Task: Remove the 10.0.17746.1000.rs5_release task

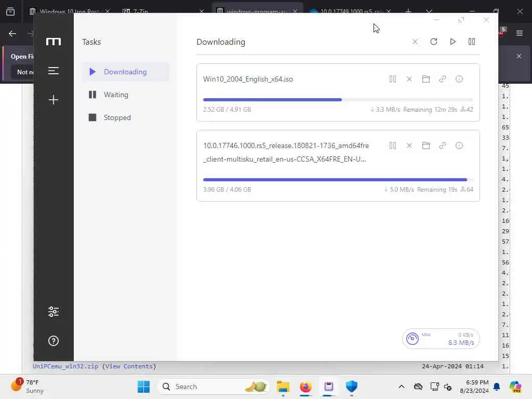Action: 409,145
